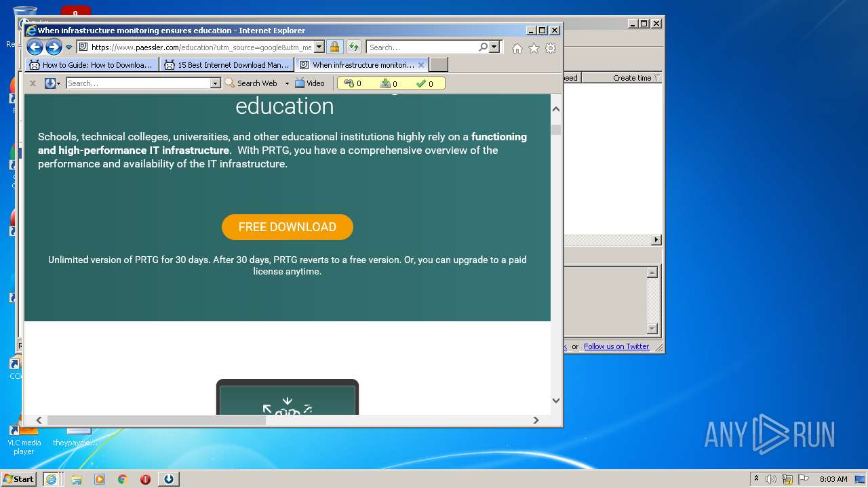Click the green checkmark completed counter
The width and height of the screenshot is (868, 488).
point(425,83)
